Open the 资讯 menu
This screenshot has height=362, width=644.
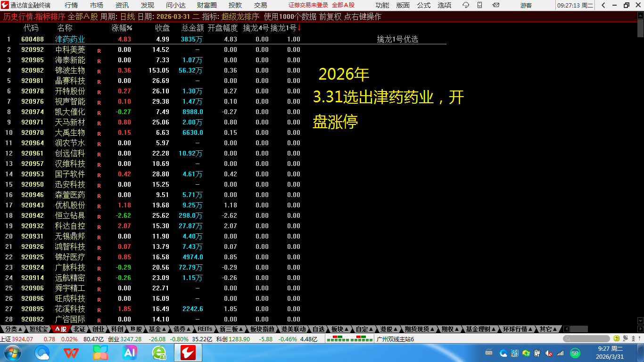point(122,5)
